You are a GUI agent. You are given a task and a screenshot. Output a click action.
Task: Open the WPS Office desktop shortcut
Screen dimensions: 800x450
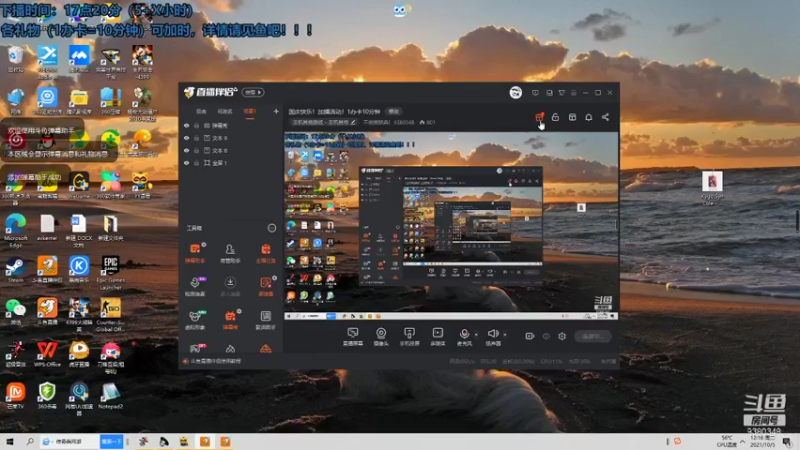[47, 354]
